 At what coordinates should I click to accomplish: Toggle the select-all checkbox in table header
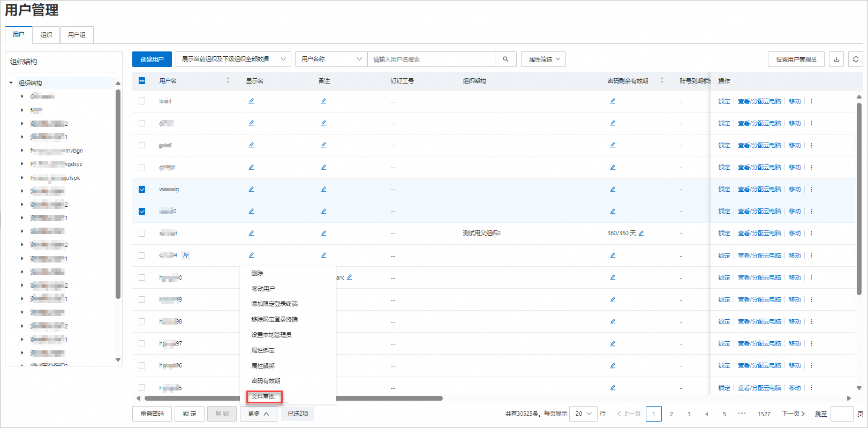(x=142, y=80)
